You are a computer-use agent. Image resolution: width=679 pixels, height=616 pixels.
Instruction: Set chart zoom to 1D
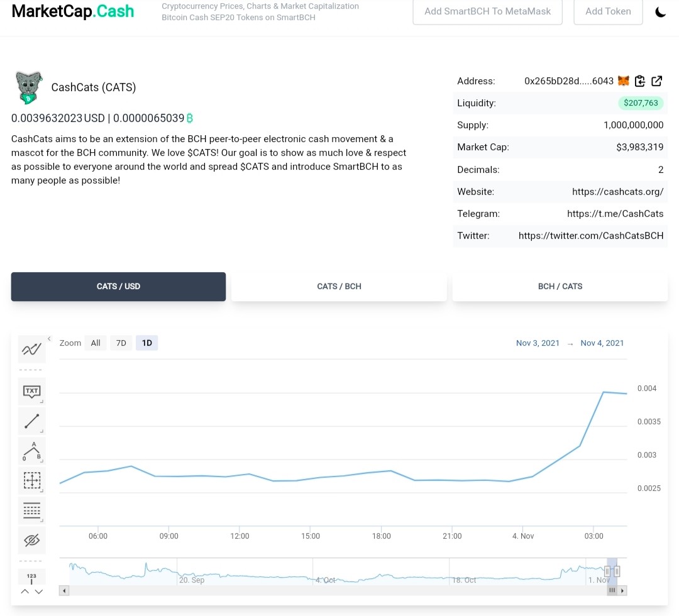coord(146,343)
